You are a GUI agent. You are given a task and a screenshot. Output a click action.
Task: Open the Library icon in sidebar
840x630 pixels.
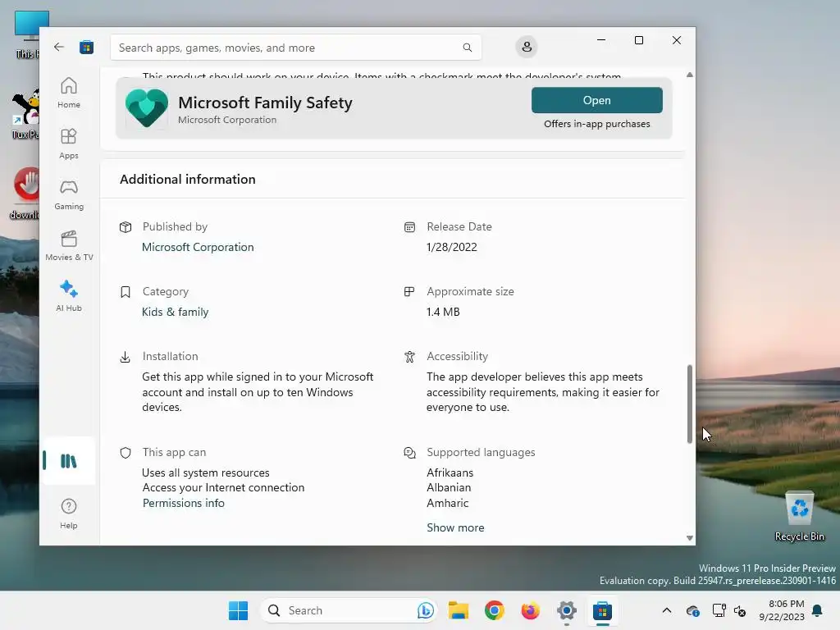point(69,461)
